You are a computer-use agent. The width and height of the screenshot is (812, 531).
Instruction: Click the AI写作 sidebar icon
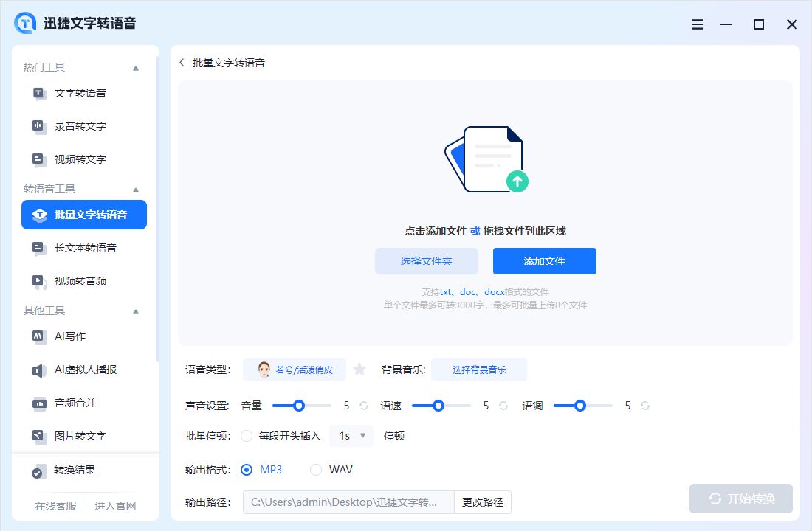pyautogui.click(x=39, y=336)
